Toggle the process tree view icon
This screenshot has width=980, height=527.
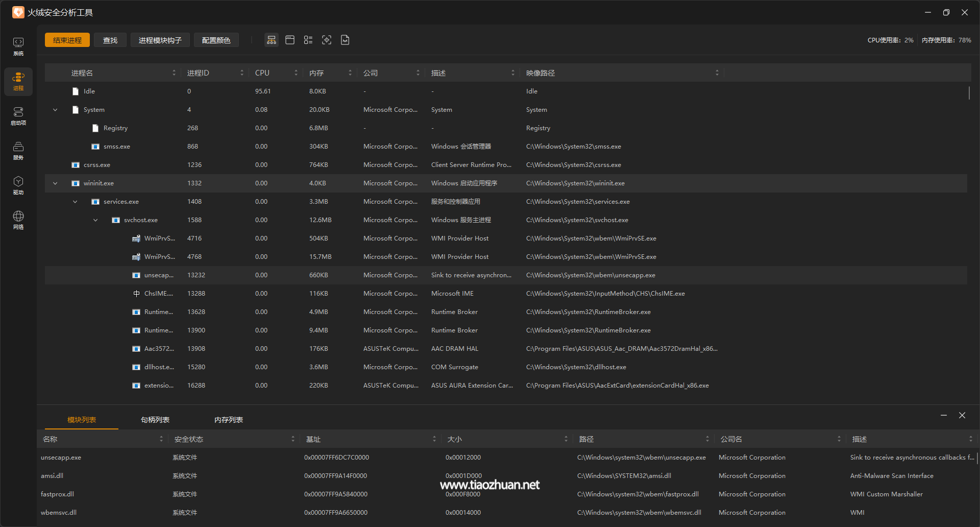click(x=272, y=40)
